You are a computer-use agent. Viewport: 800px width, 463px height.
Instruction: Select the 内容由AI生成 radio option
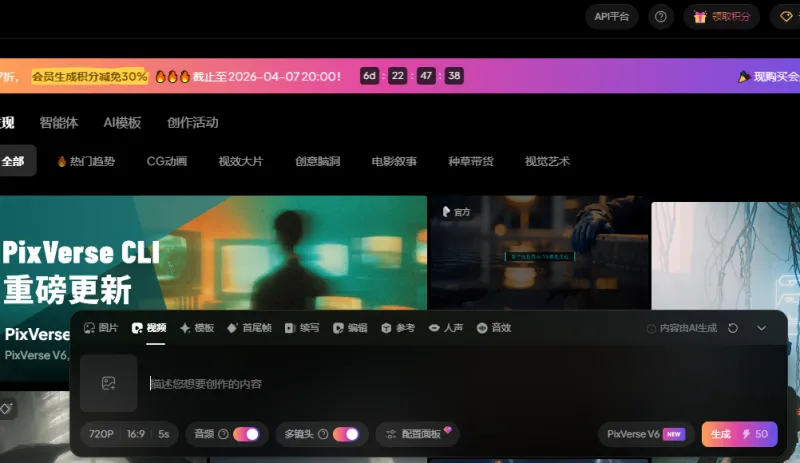[651, 329]
